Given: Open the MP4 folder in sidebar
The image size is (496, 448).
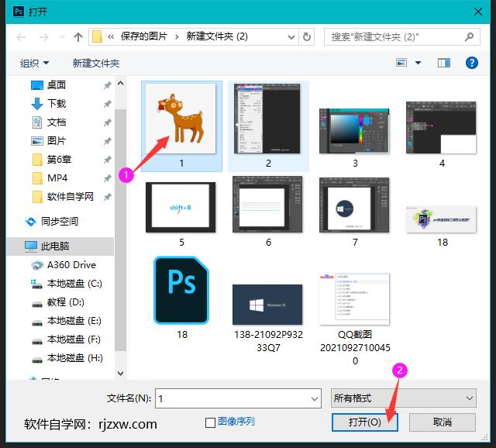Looking at the screenshot, I should tap(57, 178).
